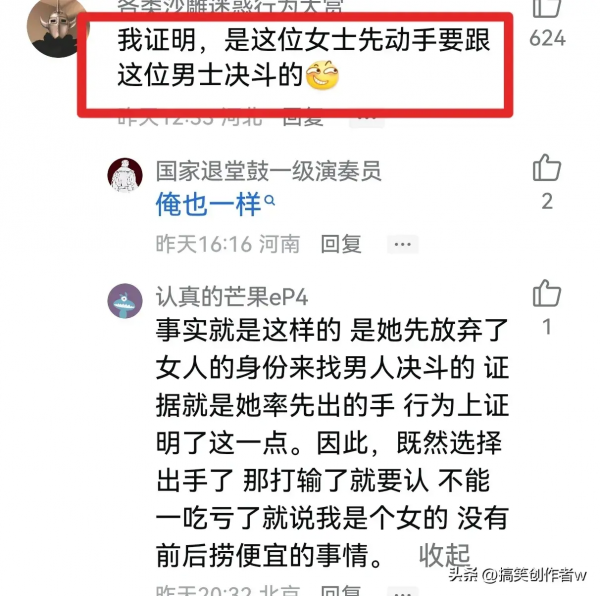Reply to the 北京 comment at bottom
Screen dimensions: 600x596
point(341,590)
